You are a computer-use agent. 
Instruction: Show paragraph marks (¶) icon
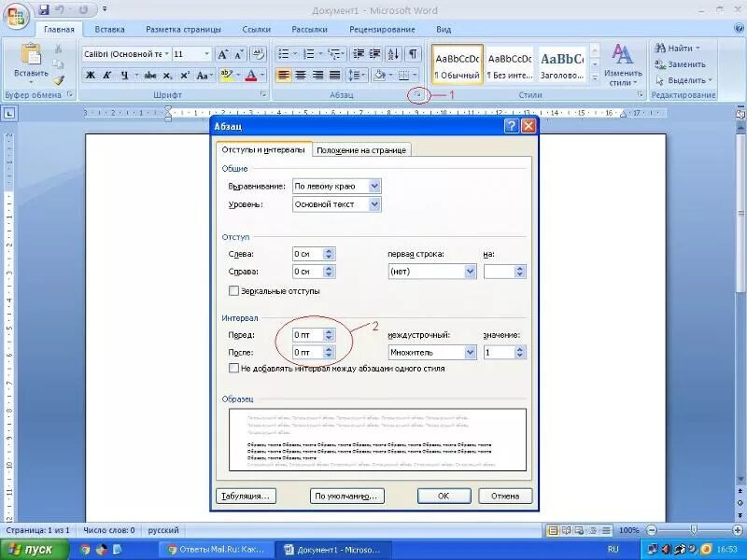413,54
